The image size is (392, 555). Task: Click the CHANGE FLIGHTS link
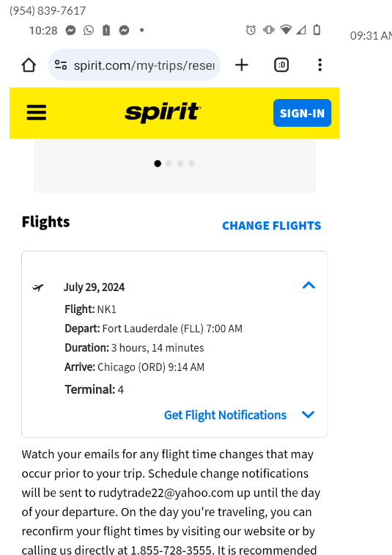coord(272,226)
